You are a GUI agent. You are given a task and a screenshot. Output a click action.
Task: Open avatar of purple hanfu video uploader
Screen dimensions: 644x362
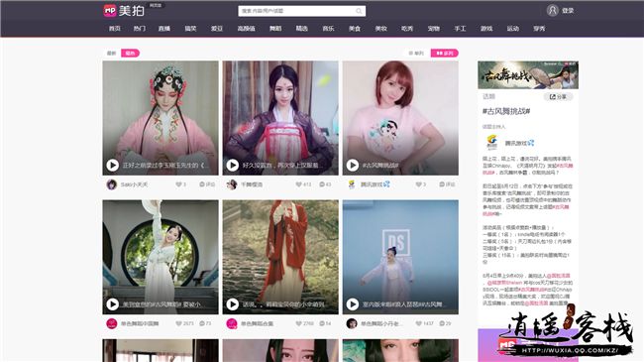tap(232, 184)
